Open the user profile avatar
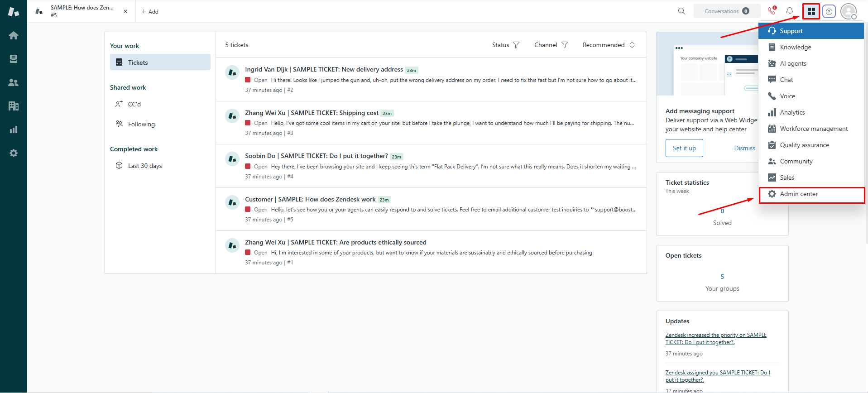 click(x=849, y=11)
